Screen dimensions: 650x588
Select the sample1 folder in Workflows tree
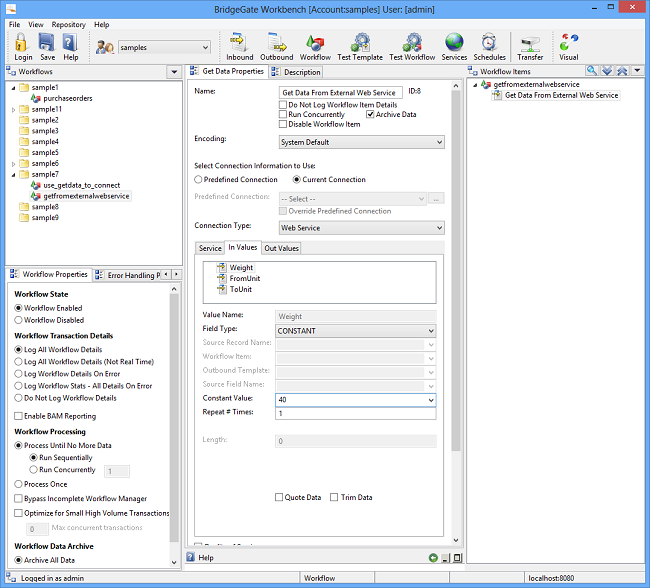click(45, 88)
